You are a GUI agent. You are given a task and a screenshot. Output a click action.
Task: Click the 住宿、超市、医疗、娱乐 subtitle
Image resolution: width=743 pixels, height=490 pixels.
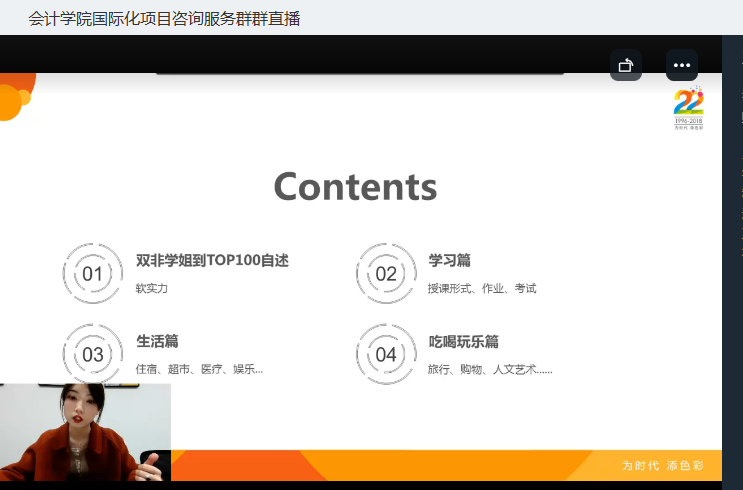(199, 369)
